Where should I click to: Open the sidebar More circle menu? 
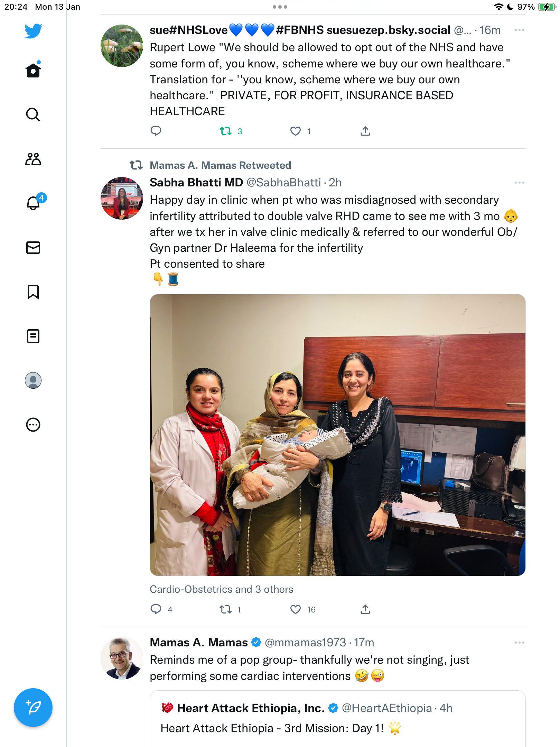[x=33, y=425]
